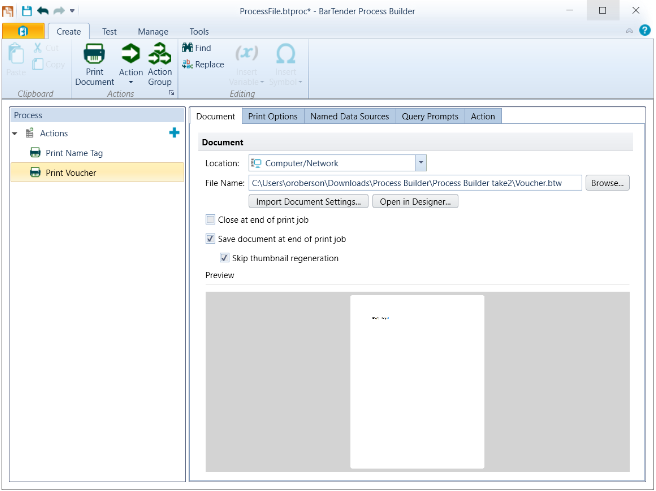Open the Test ribbon tab
Image resolution: width=656 pixels, height=491 pixels.
109,31
